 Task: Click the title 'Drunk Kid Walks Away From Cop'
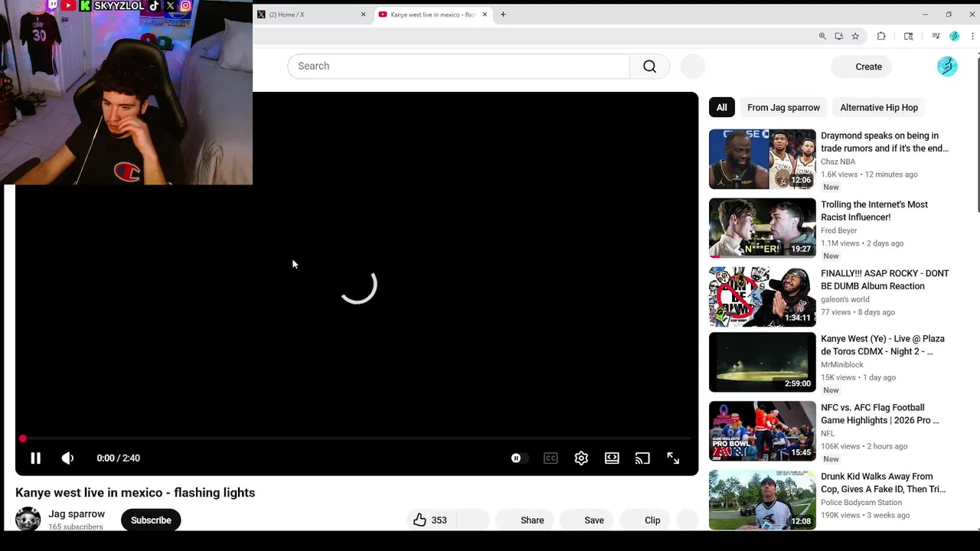[883, 482]
